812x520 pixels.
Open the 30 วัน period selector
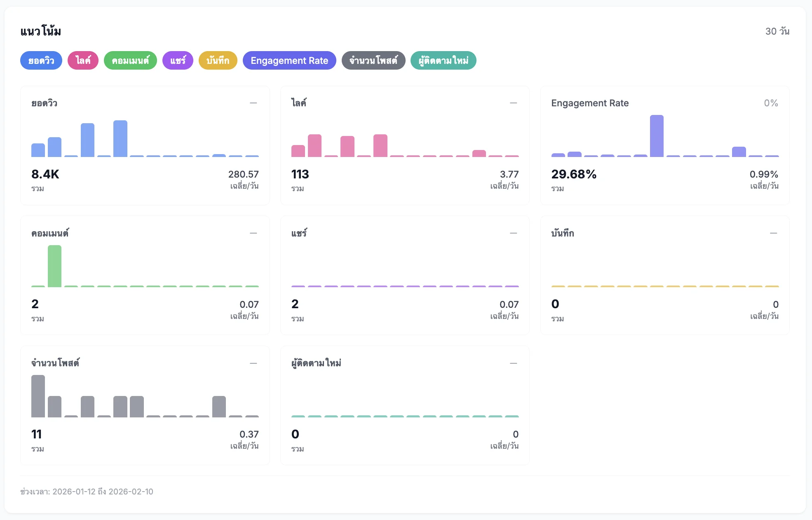pos(777,30)
